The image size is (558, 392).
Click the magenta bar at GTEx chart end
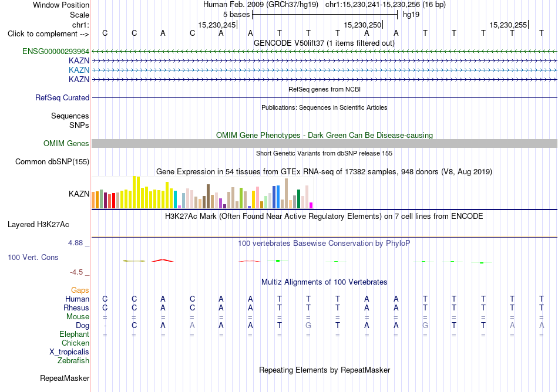[x=311, y=205]
